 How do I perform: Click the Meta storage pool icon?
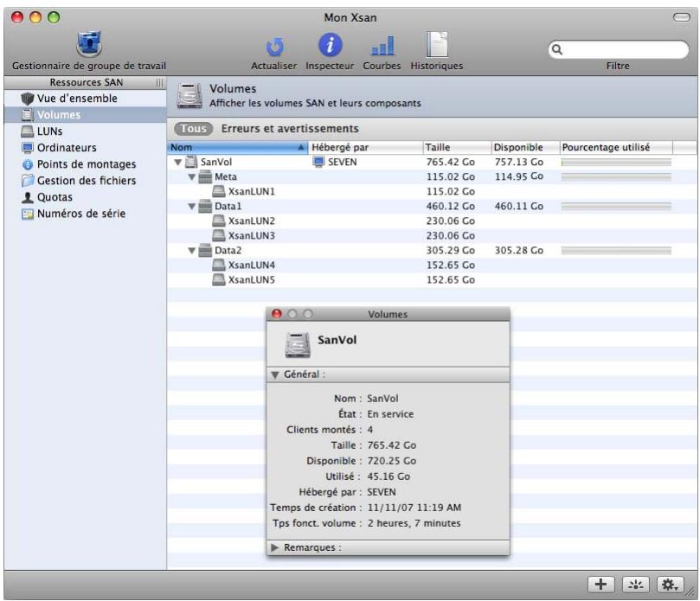tap(205, 177)
